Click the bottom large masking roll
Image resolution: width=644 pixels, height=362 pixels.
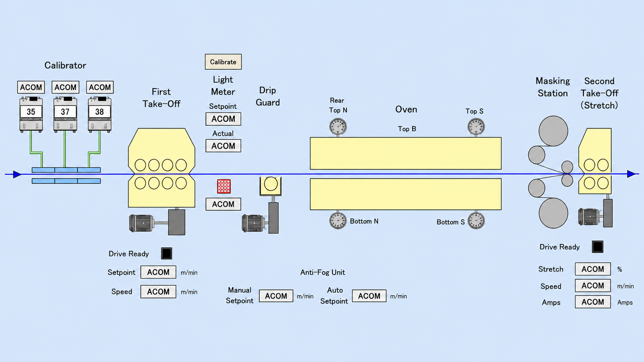(x=553, y=213)
